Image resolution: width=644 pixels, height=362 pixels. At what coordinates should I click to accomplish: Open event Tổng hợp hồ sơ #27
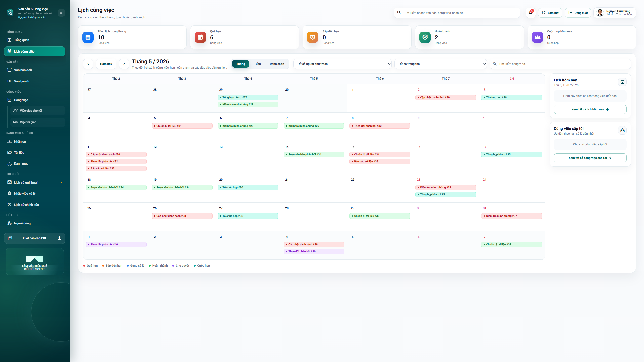tap(248, 98)
